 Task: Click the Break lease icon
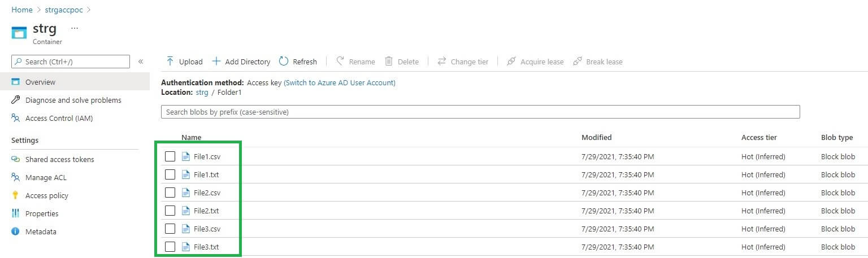pos(578,62)
